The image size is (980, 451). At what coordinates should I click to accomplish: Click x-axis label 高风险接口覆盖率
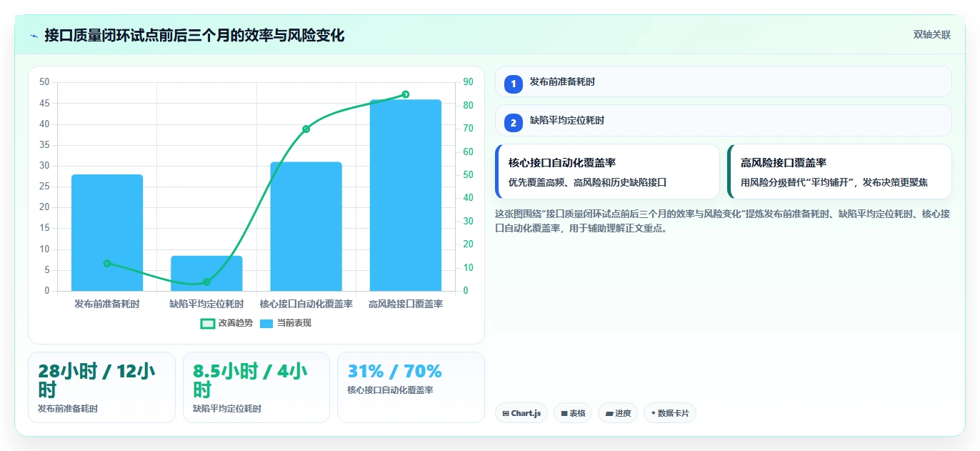pyautogui.click(x=405, y=304)
